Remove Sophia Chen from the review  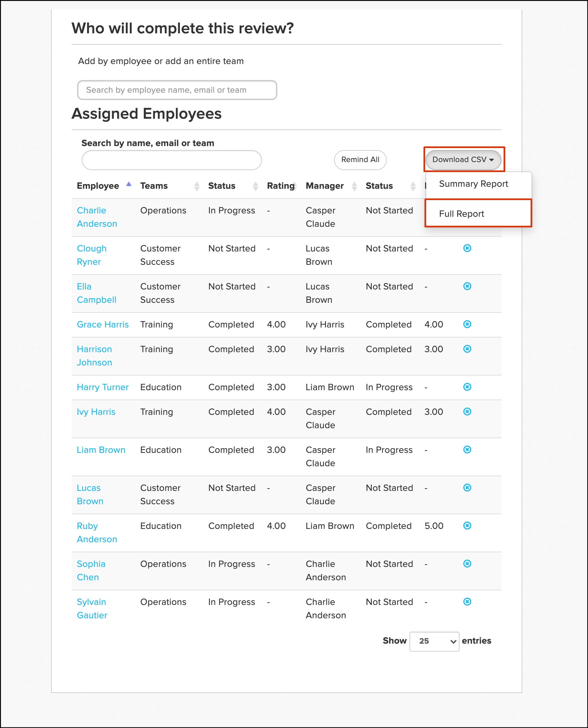coord(467,563)
